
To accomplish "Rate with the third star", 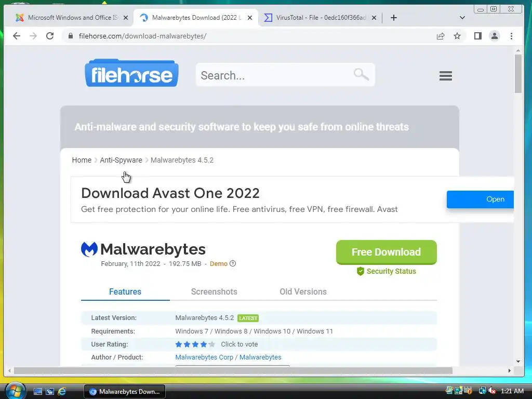I will 195,344.
